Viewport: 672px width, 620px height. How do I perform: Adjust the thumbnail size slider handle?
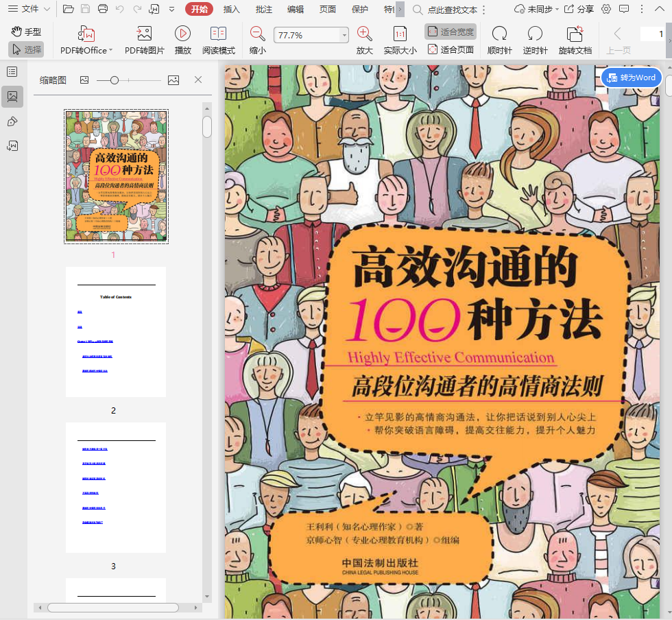click(115, 80)
